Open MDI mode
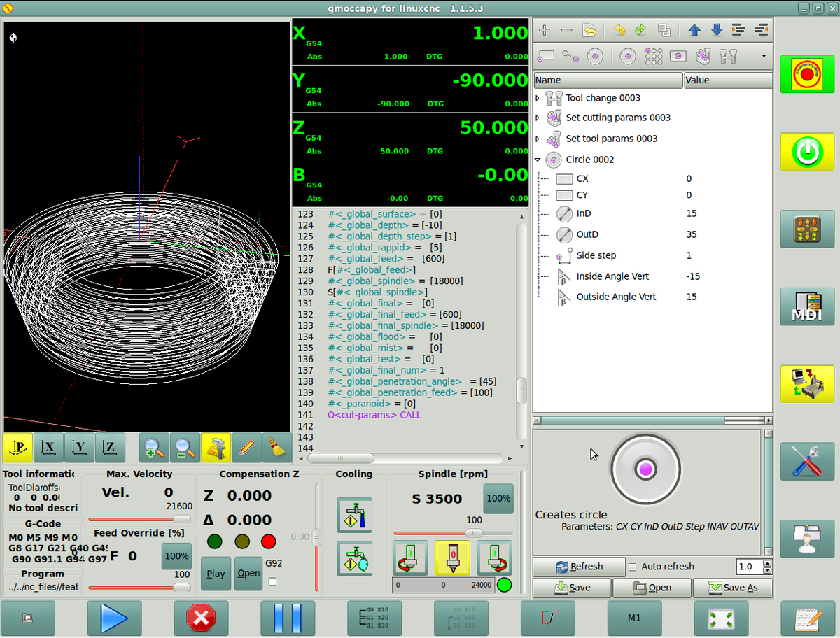The image size is (840, 638). point(807,306)
